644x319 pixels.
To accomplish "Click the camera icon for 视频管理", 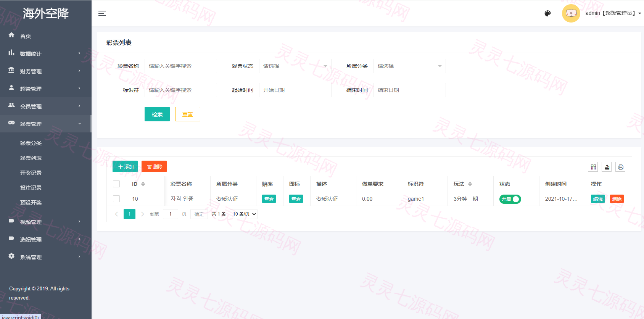I will (x=11, y=221).
